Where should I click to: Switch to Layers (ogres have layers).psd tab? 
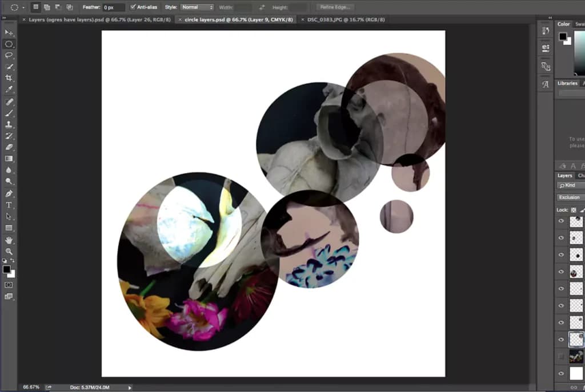point(99,20)
